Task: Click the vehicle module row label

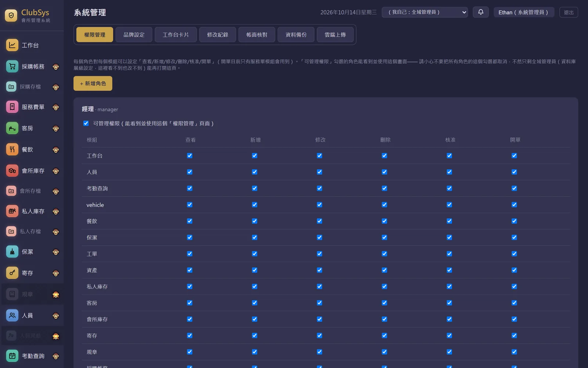Action: (95, 205)
